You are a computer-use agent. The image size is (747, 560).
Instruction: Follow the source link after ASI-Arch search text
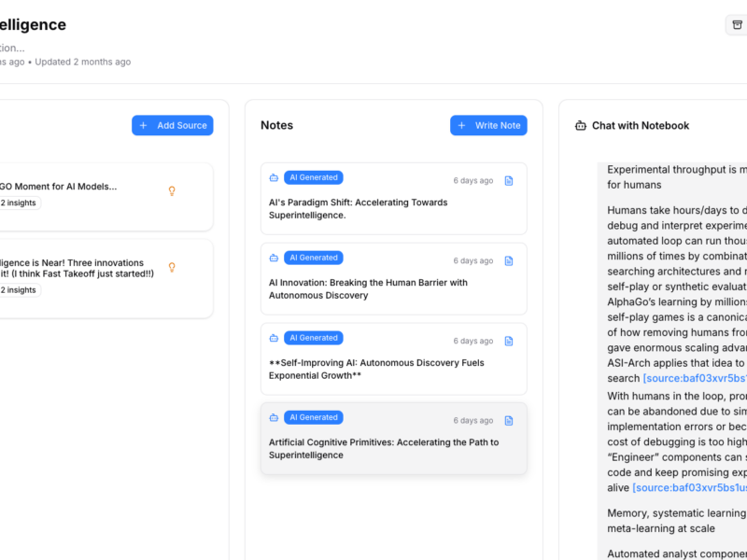point(695,378)
